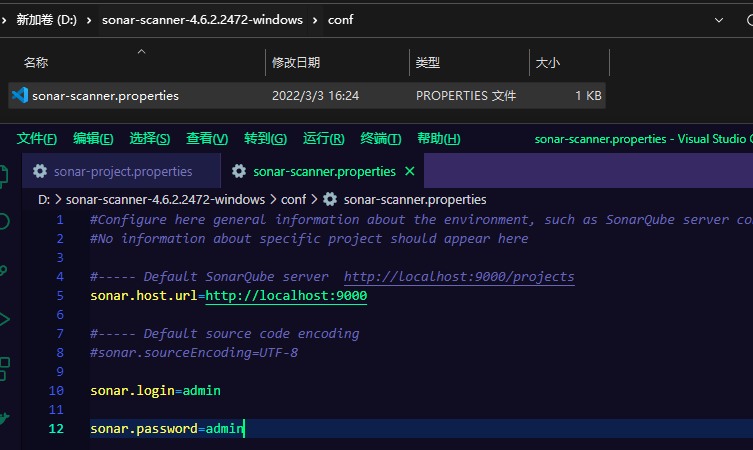Image resolution: width=753 pixels, height=450 pixels.
Task: Click the #sonar.sourceEncoding=UTF-8 comment line
Action: click(194, 353)
